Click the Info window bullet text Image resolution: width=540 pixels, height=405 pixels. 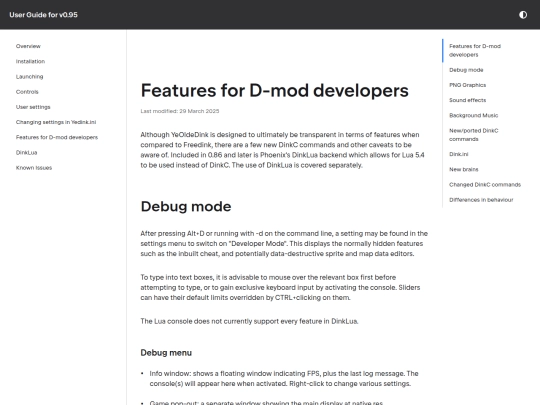(284, 378)
